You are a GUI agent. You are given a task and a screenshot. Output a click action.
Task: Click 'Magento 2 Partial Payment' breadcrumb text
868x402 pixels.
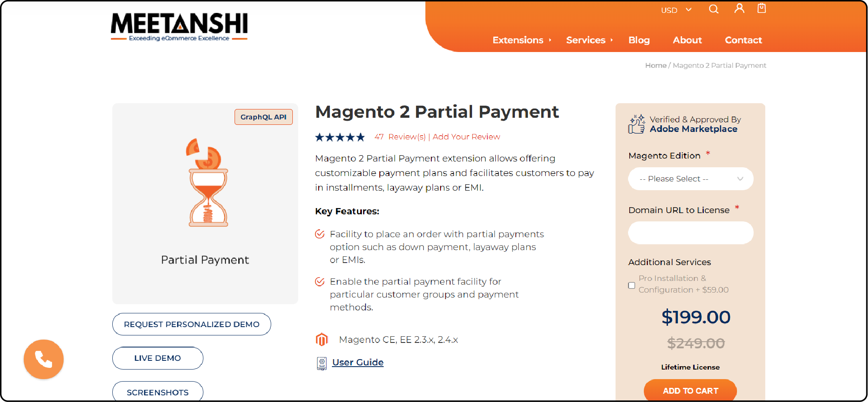(719, 65)
